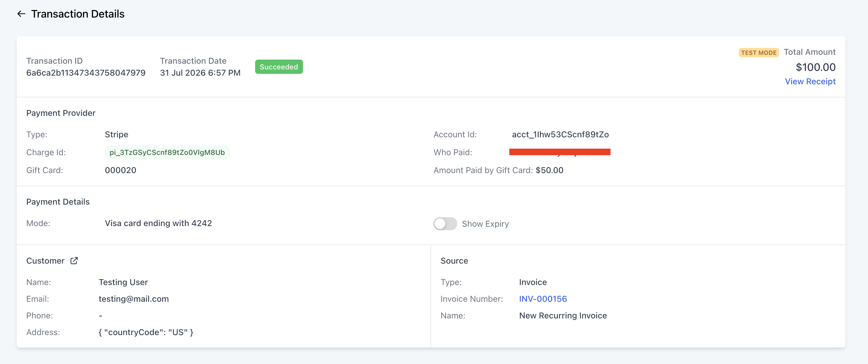Select the address countryCode US value

point(146,332)
